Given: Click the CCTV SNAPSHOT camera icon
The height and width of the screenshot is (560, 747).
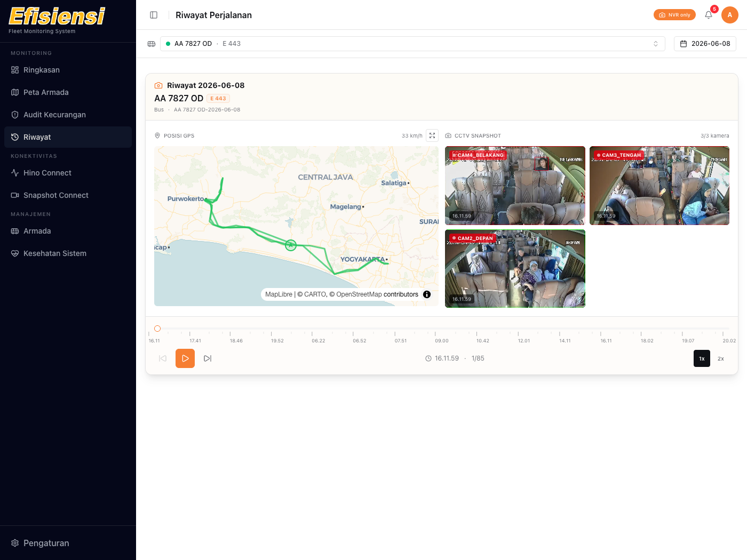Looking at the screenshot, I should pyautogui.click(x=448, y=135).
